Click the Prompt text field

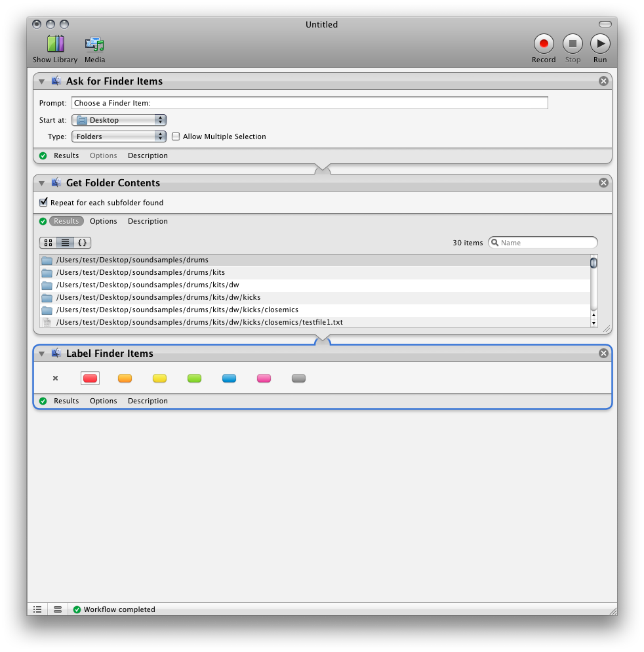[x=310, y=103]
